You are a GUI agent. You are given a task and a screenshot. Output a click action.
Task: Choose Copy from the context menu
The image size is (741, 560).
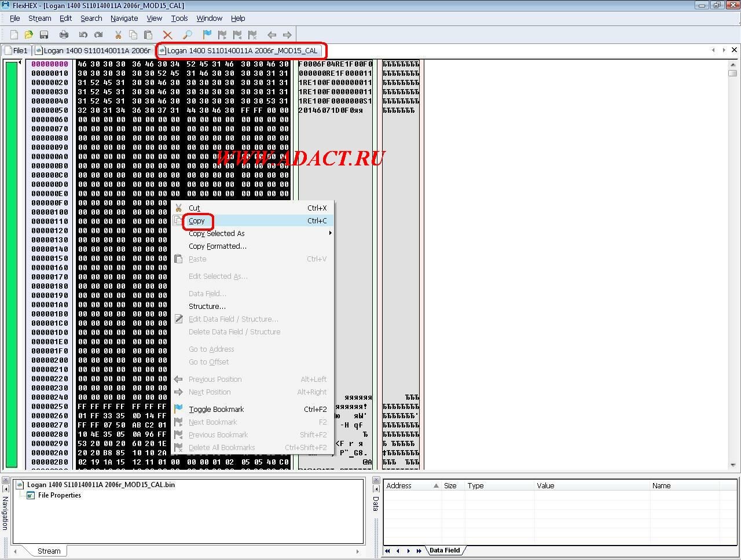(x=253, y=221)
